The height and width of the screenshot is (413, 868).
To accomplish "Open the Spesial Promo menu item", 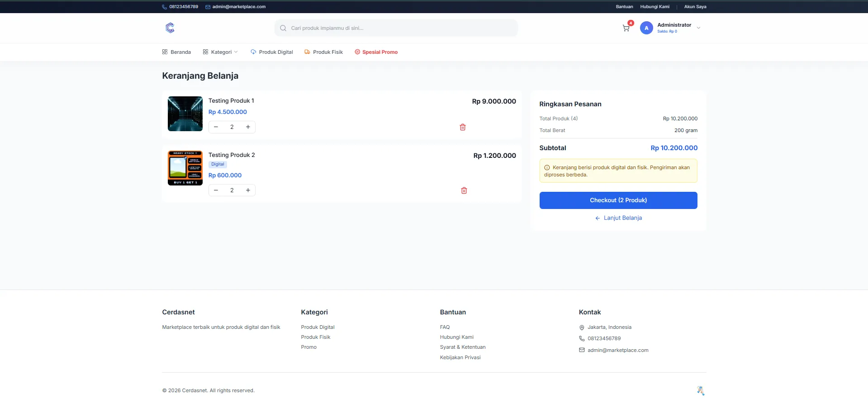I will (x=376, y=52).
